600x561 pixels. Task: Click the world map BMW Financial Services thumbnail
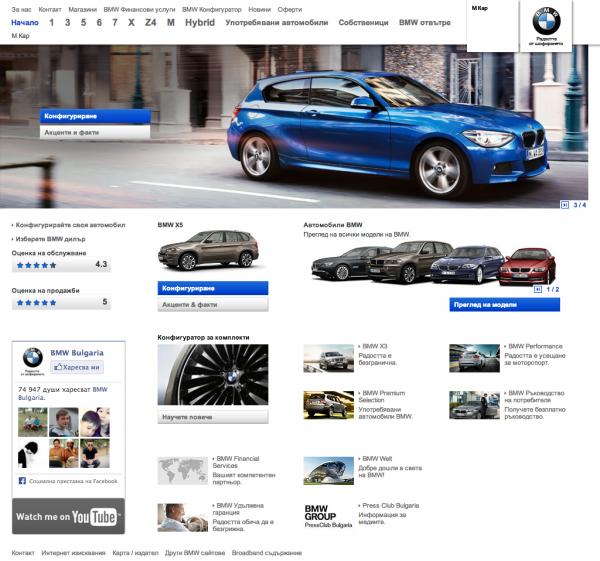click(183, 471)
